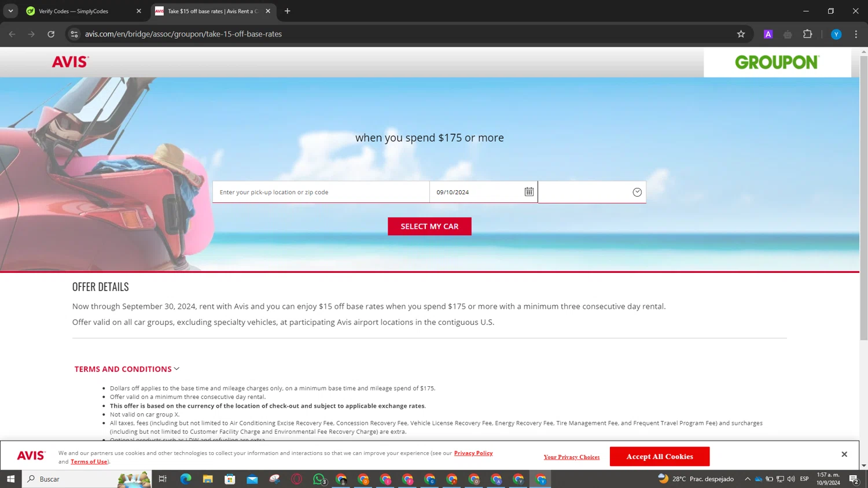Open the purple A extension icon
The height and width of the screenshot is (488, 868).
[768, 34]
